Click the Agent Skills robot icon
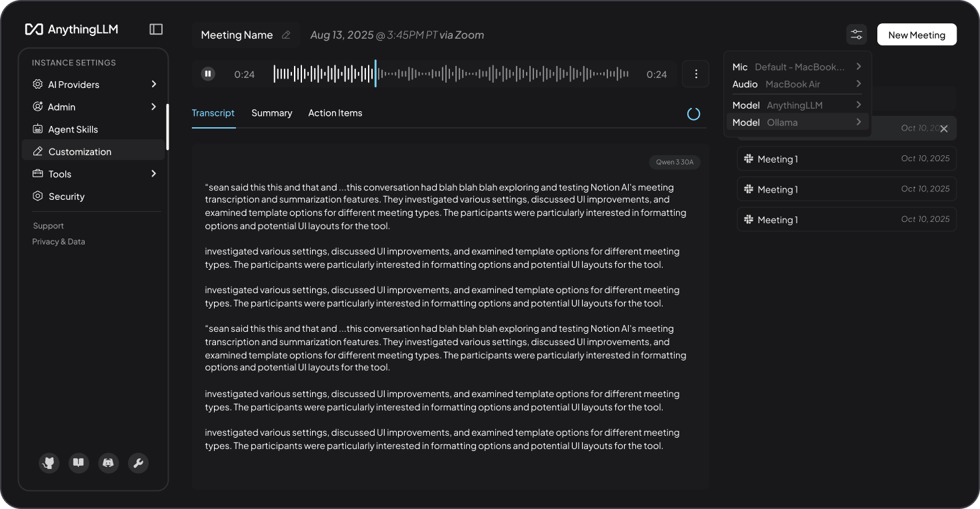 coord(37,129)
